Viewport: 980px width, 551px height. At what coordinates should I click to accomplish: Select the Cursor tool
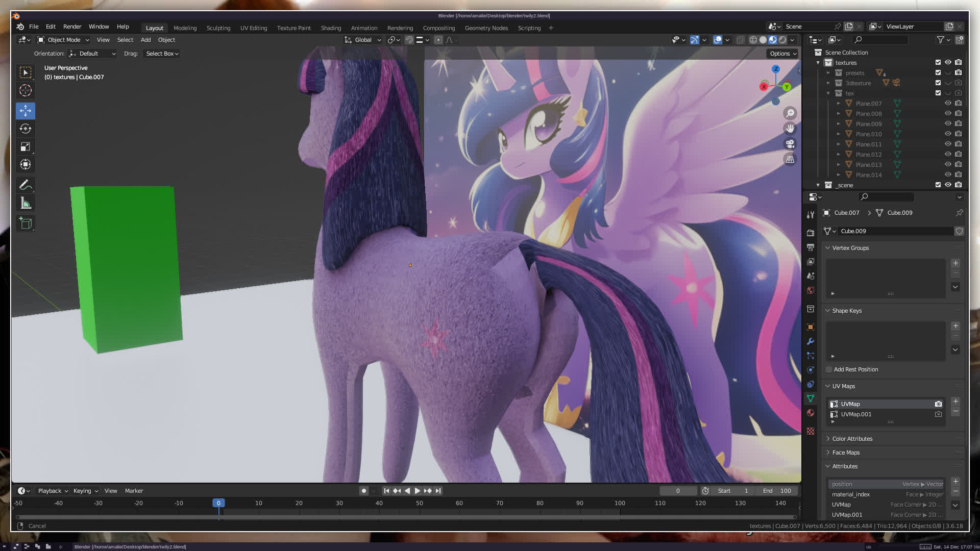point(26,91)
